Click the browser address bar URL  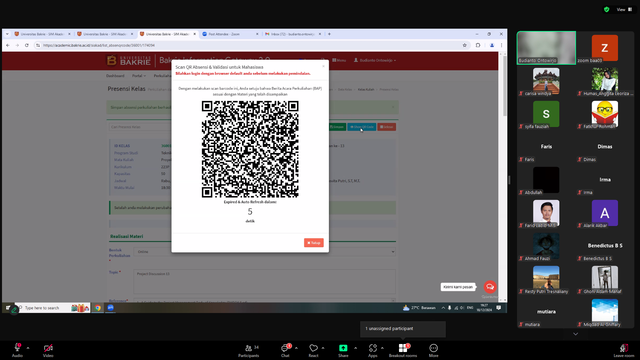point(99,45)
